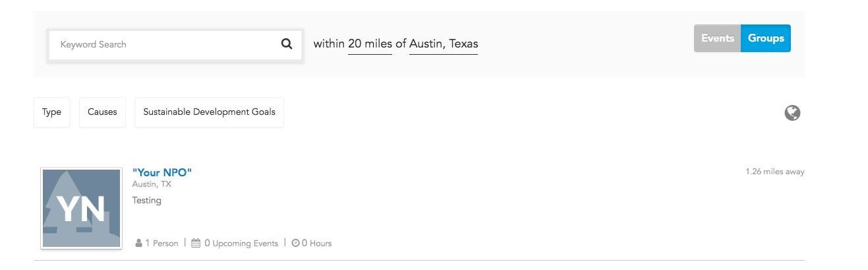Click the person icon under Your NPO
The width and height of the screenshot is (868, 270).
138,244
